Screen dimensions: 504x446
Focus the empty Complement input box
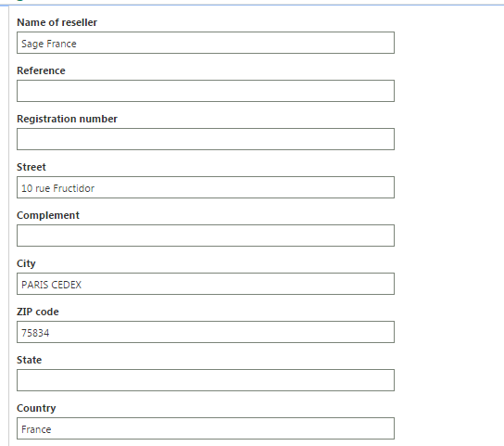[x=206, y=236]
